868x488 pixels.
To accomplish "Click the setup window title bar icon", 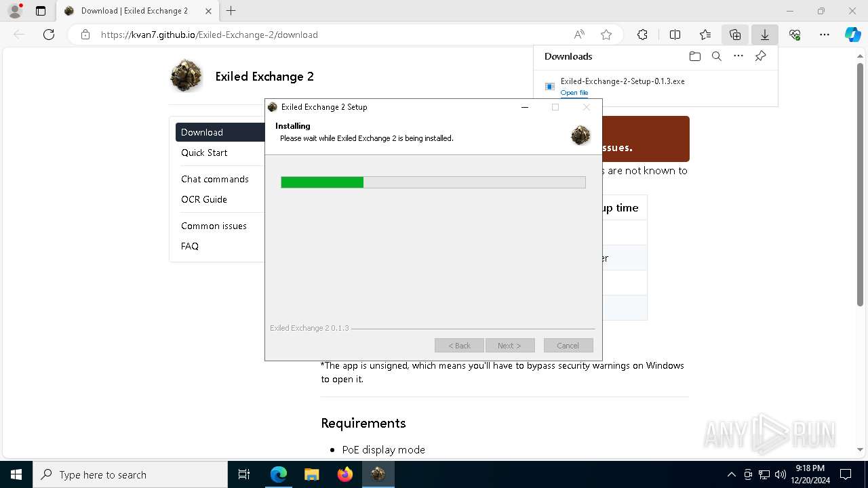I will 273,107.
